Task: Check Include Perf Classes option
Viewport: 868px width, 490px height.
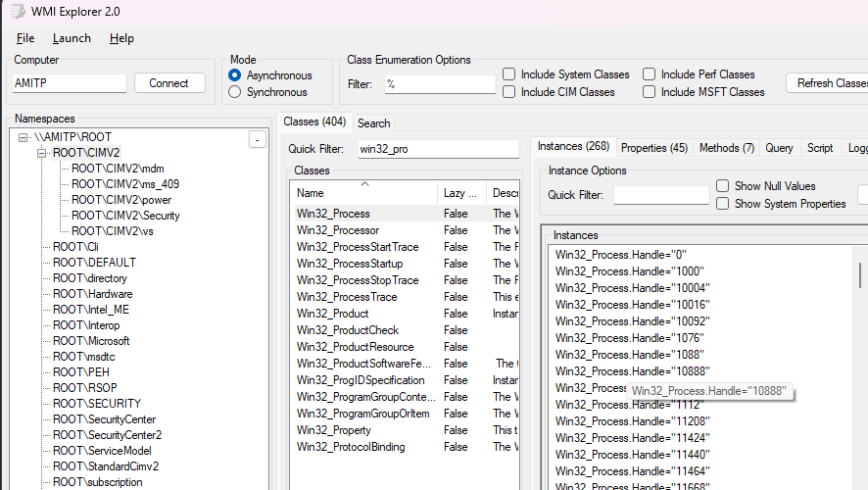Action: click(650, 74)
